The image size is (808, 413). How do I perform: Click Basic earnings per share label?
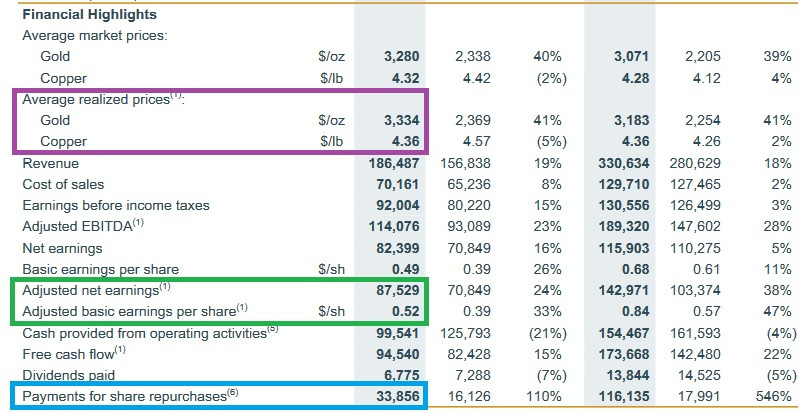click(x=100, y=269)
